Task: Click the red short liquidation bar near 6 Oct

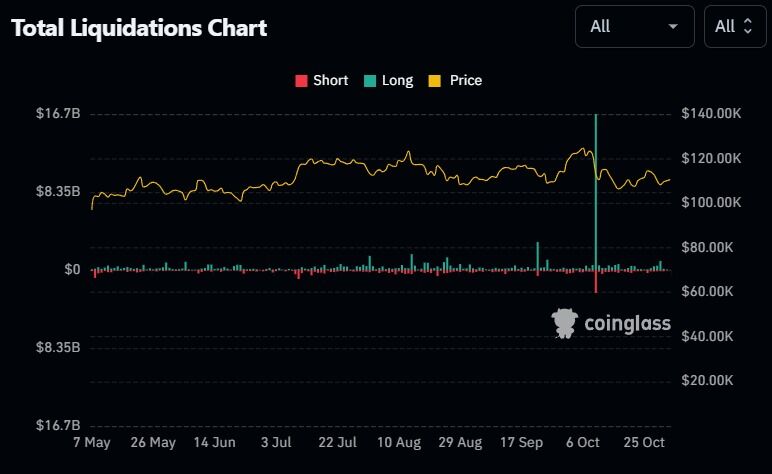Action: click(x=596, y=281)
